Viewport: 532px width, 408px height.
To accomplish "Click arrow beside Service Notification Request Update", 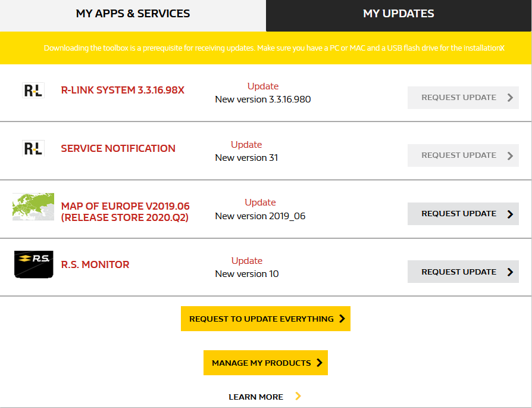I will (x=510, y=155).
